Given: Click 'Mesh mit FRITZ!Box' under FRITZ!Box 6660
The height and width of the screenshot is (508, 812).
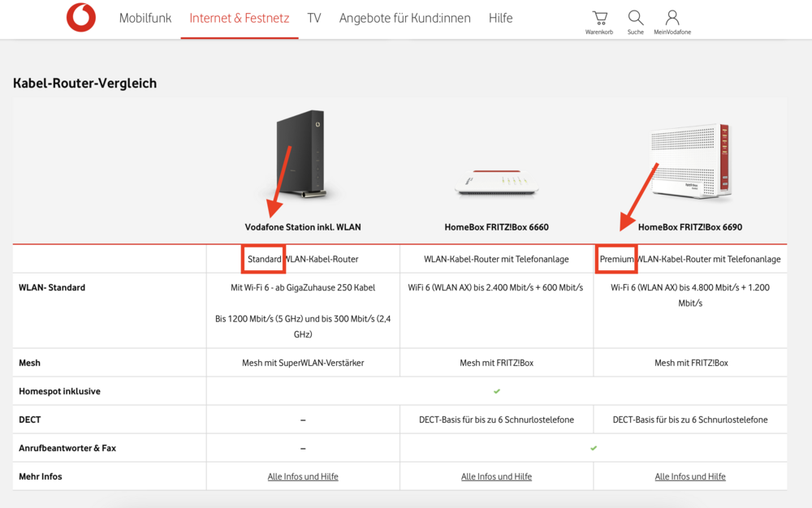Looking at the screenshot, I should tap(497, 364).
